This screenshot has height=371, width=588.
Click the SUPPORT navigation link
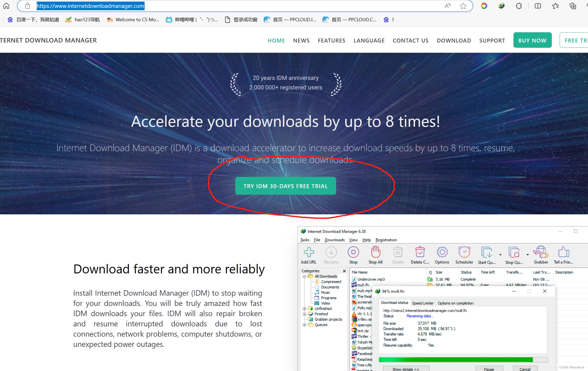click(492, 40)
